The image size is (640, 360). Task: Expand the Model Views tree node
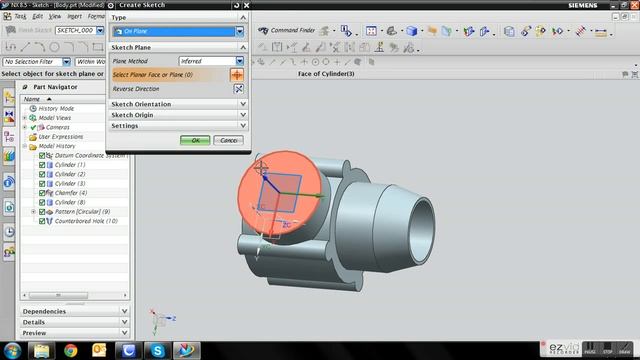coord(25,118)
